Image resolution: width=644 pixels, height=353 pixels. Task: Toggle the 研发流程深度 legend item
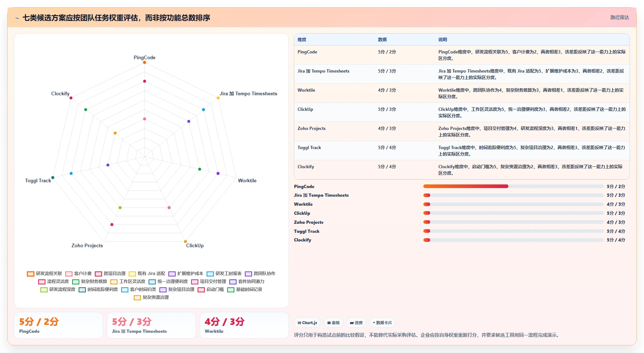coord(58,289)
